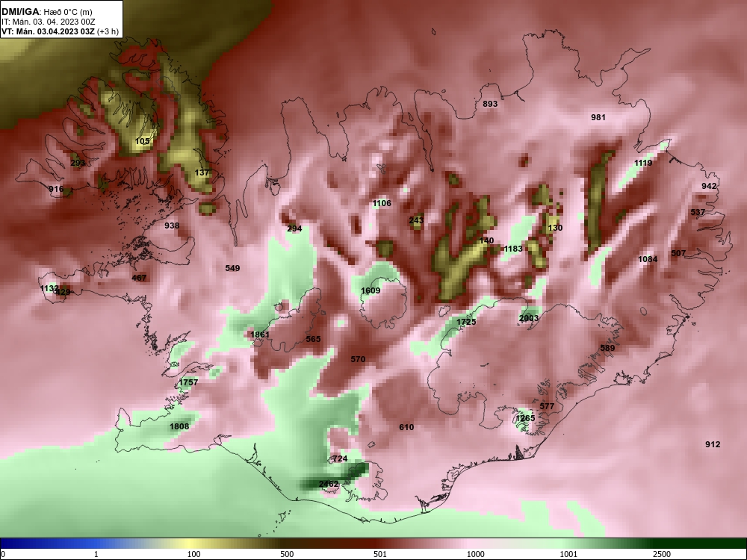
Task: Click the 1183 height value
Action: [x=513, y=249]
